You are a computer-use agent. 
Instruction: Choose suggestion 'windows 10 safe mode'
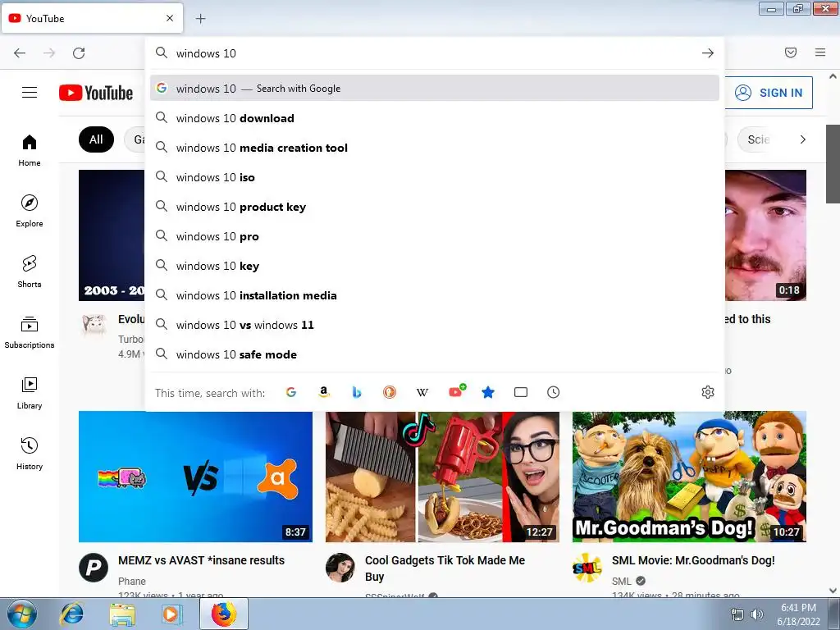click(435, 354)
